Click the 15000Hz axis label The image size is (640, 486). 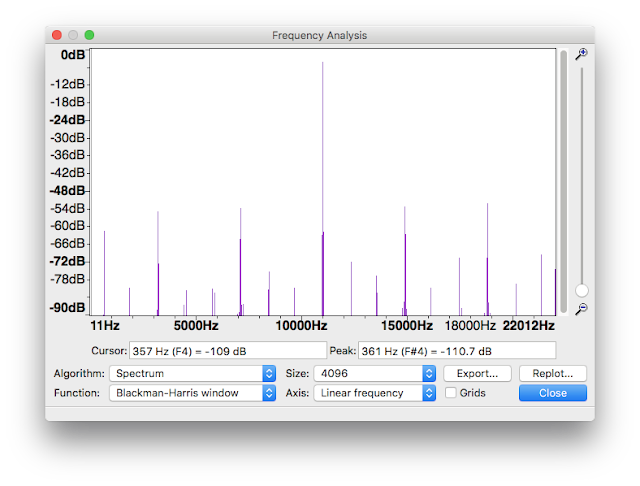click(x=407, y=326)
